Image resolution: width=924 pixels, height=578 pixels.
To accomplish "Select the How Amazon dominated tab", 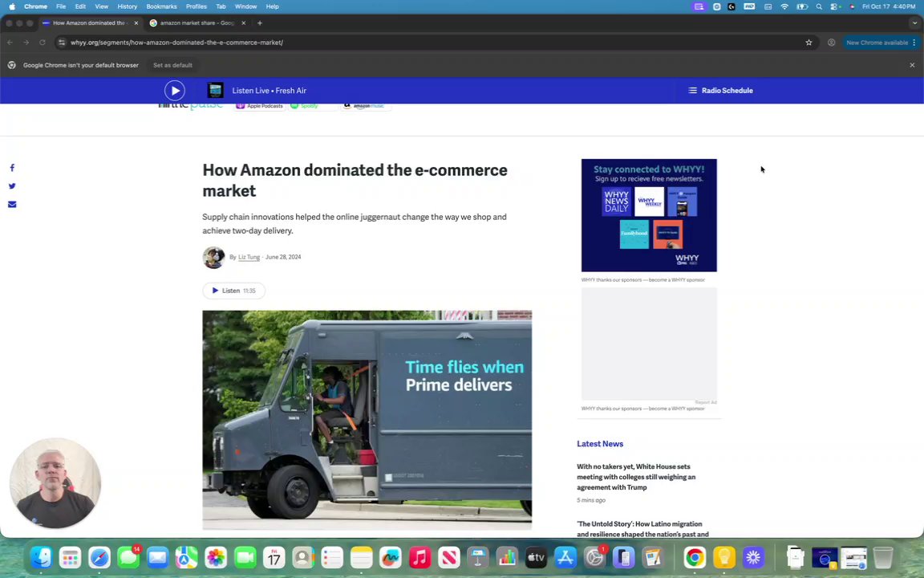I will point(89,23).
